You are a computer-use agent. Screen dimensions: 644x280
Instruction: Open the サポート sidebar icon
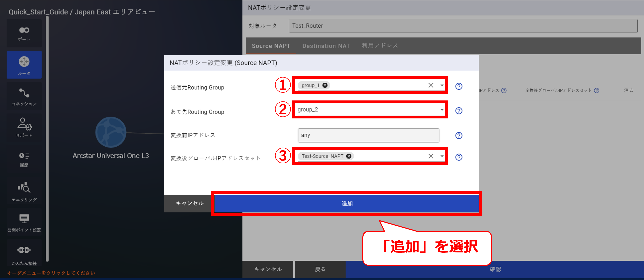point(24,128)
